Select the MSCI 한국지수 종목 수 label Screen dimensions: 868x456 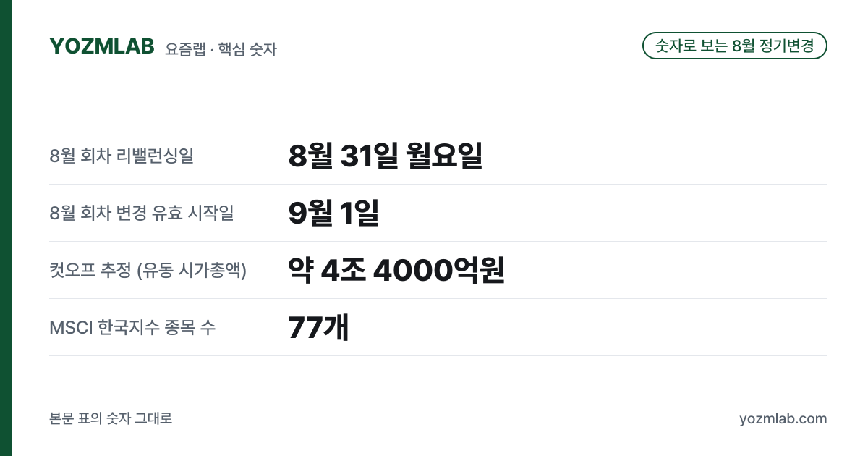(x=132, y=327)
